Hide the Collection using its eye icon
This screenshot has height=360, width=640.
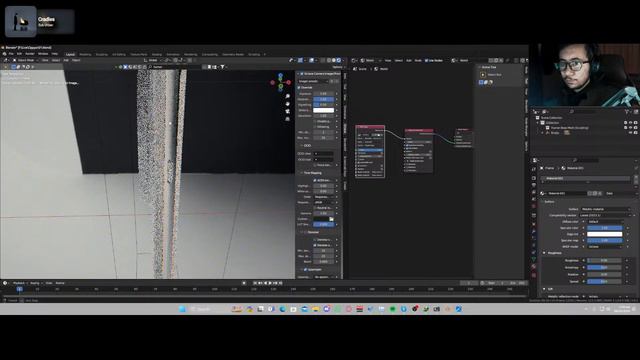(x=631, y=122)
